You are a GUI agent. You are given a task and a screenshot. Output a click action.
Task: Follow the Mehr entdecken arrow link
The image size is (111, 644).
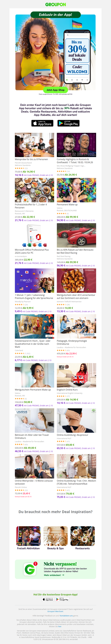click(54, 575)
